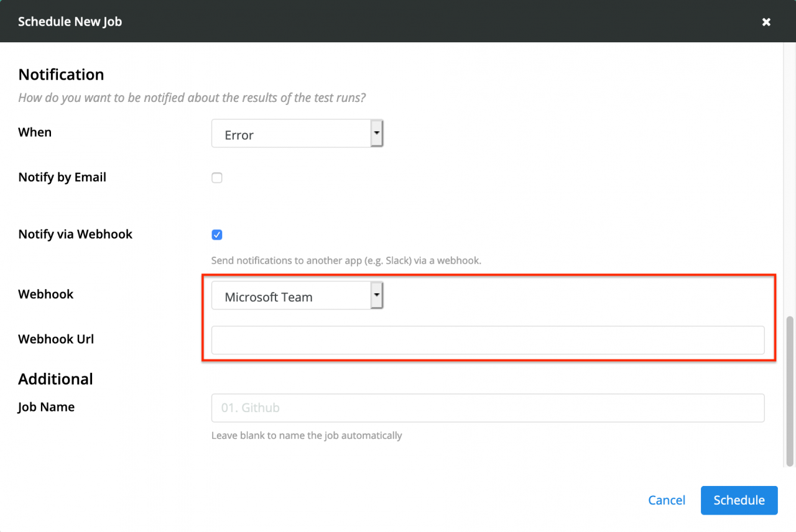796x532 pixels.
Task: Click the blue Schedule button
Action: tap(739, 500)
